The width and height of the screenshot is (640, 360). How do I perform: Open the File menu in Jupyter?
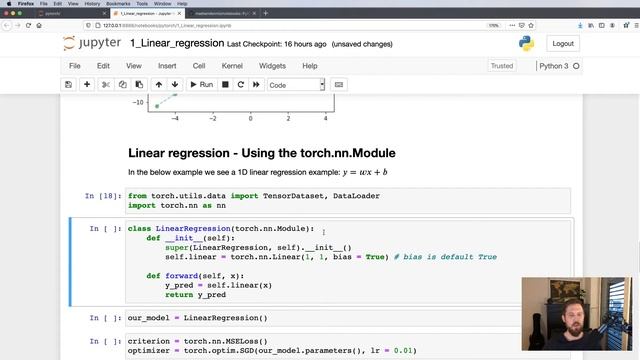75,66
